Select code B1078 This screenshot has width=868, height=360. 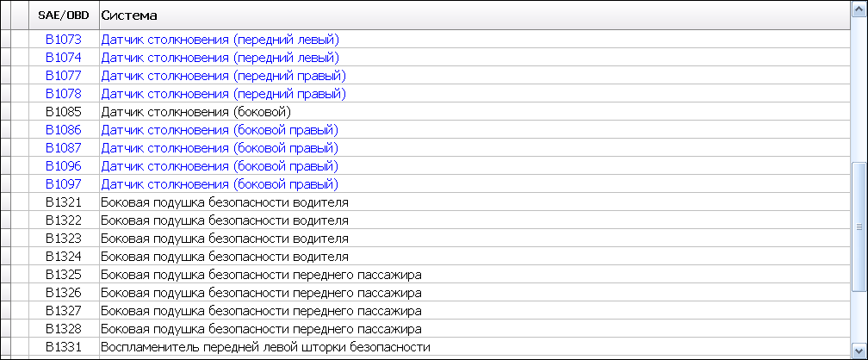point(64,94)
